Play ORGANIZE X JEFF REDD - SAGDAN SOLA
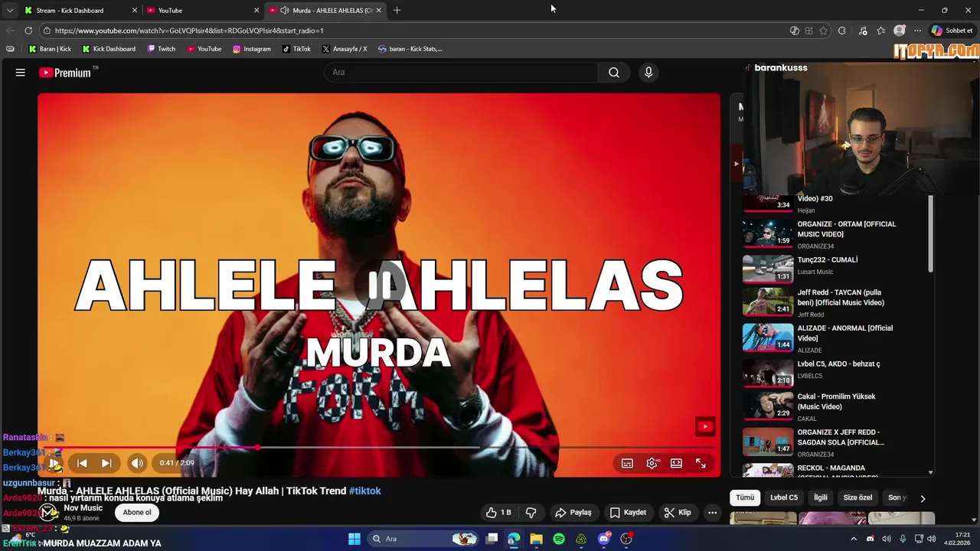 [835, 442]
